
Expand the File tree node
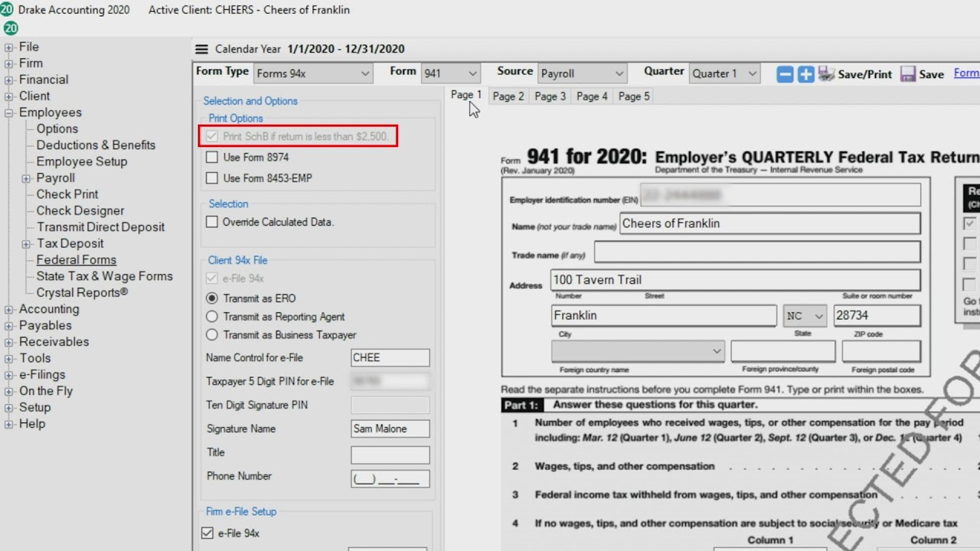[9, 47]
